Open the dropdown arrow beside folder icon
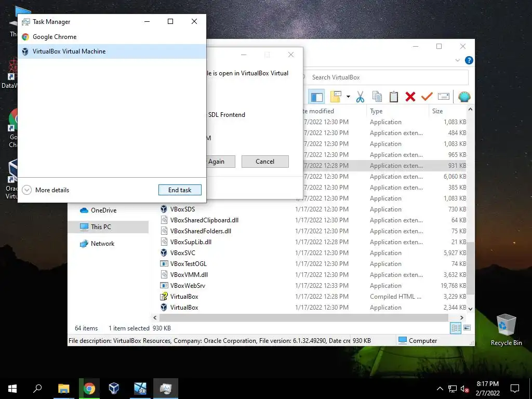The height and width of the screenshot is (399, 532). (348, 97)
